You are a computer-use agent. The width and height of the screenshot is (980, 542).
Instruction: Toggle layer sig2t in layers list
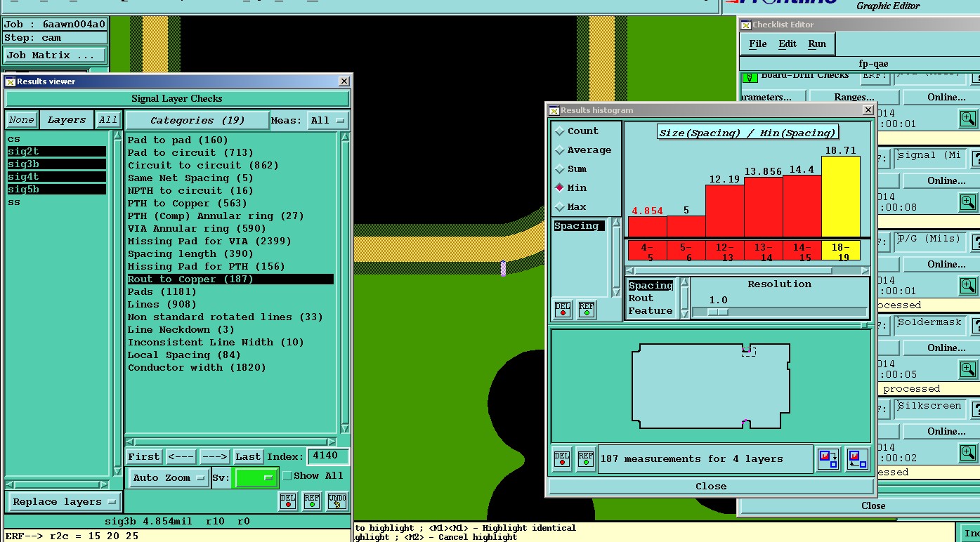pos(57,152)
